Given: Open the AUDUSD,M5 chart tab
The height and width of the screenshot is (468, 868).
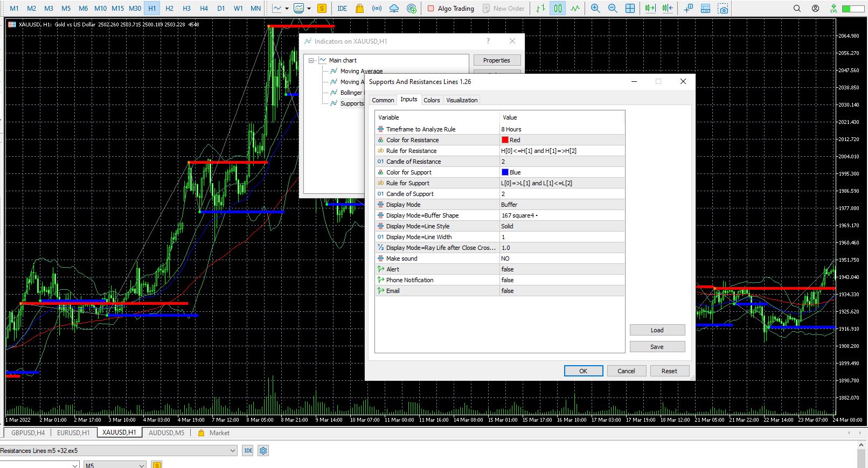Looking at the screenshot, I should [x=166, y=432].
